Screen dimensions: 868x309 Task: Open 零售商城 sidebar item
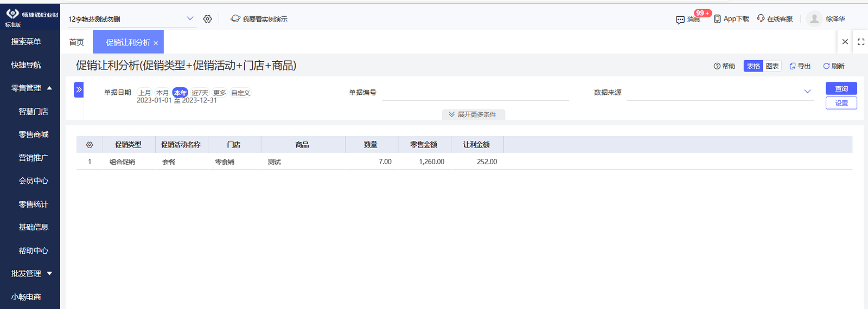pyautogui.click(x=33, y=134)
